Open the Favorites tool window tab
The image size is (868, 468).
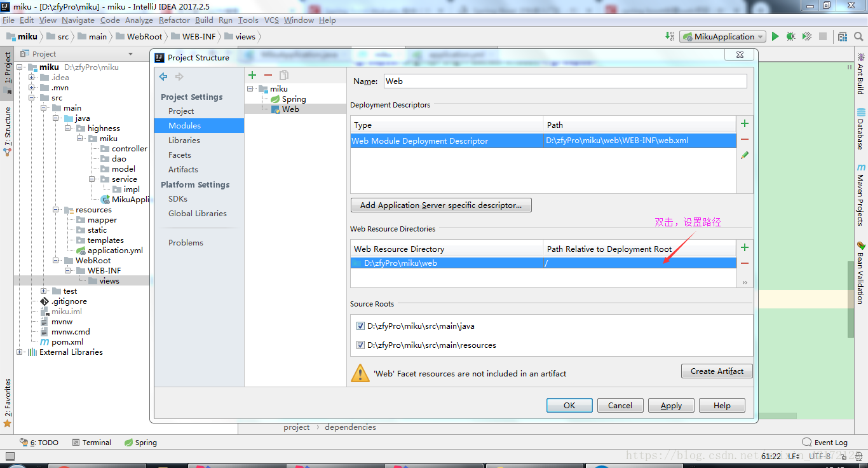tap(8, 403)
